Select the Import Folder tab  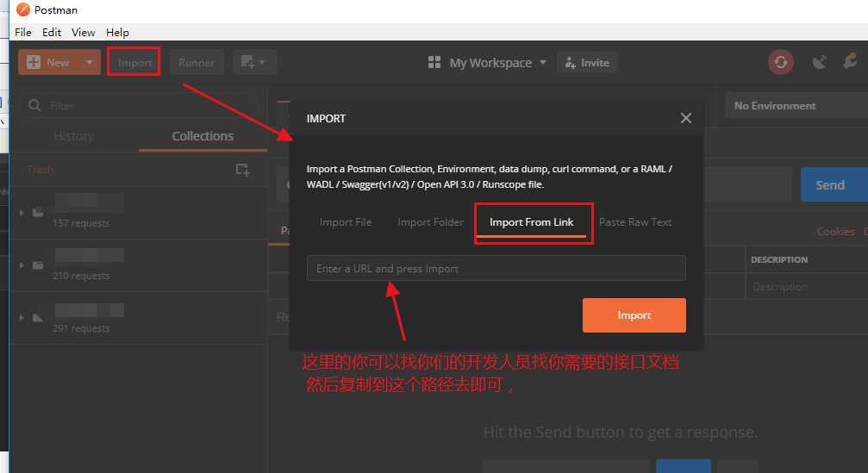tap(430, 221)
